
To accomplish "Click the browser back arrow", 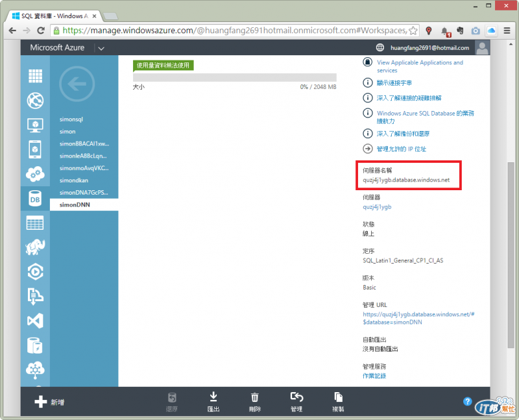I will coord(12,31).
